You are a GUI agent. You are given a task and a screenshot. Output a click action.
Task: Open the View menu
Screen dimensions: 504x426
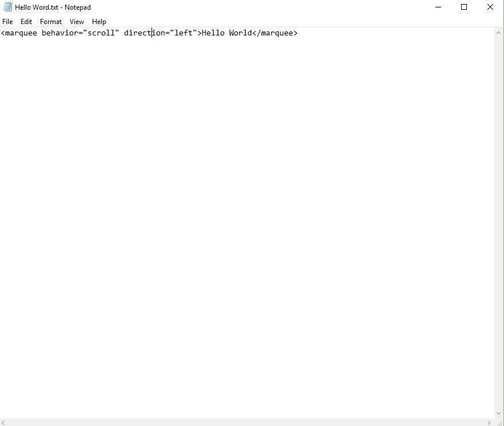tap(77, 22)
